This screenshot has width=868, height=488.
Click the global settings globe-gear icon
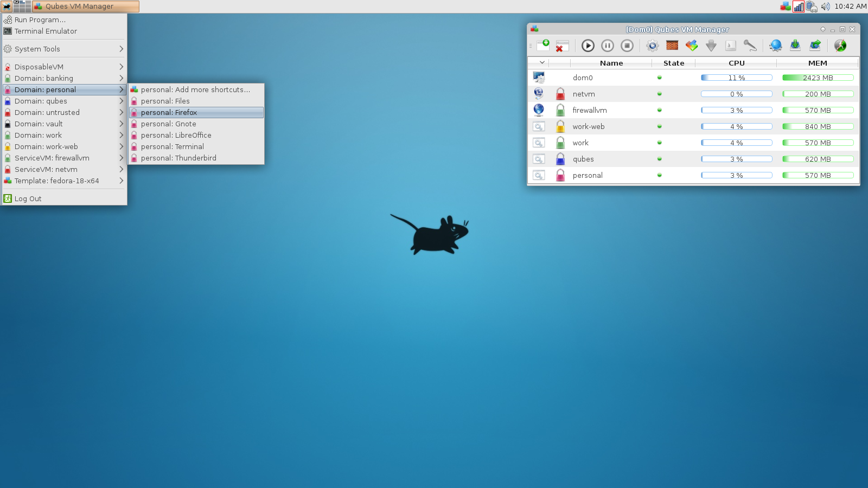[776, 46]
